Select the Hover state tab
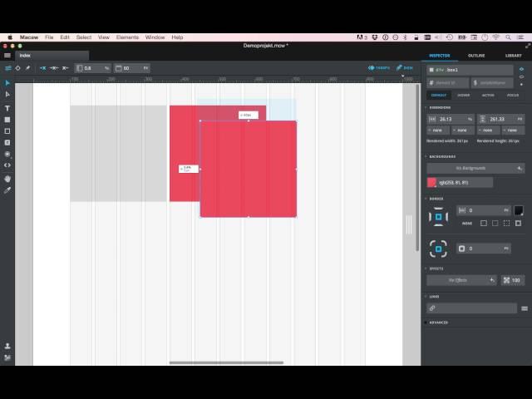Viewport: 532px width, 399px height. pos(464,96)
